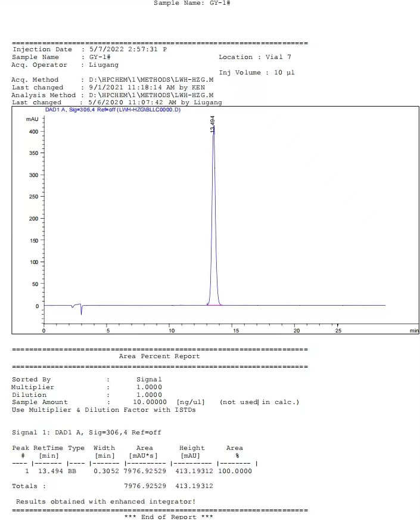Click the RetTime cell '13.494' in table
Screen dimensions: 420x522
click(50, 471)
